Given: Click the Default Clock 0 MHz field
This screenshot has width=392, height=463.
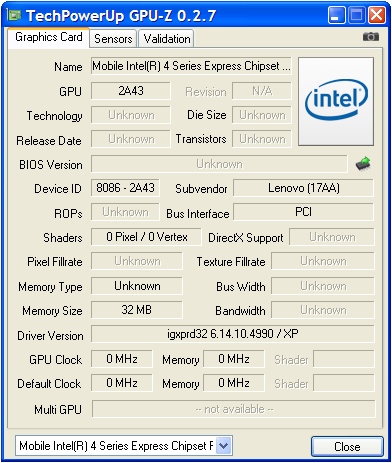Looking at the screenshot, I should click(122, 383).
